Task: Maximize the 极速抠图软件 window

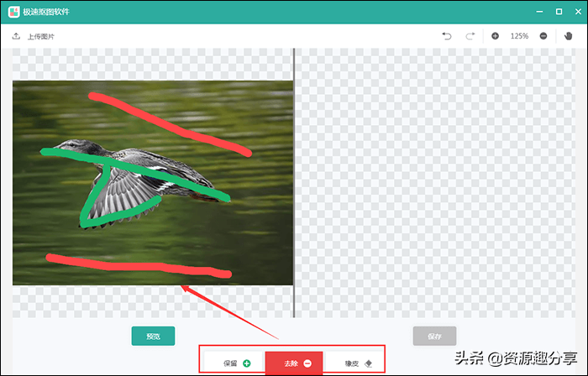Action: click(559, 12)
